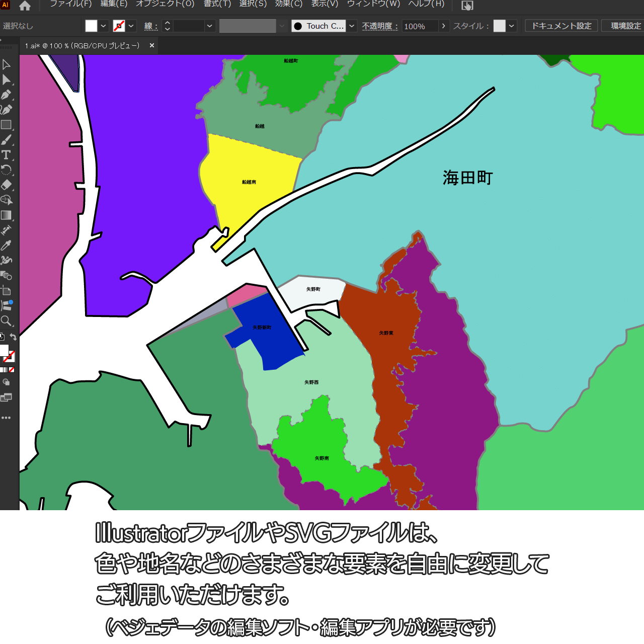The image size is (644, 644).
Task: Activate the Type tool
Action: pos(7,155)
